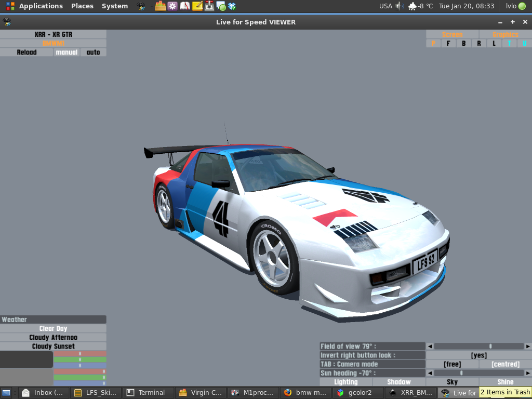Switch to the bmw m... Firefox window

point(305,393)
